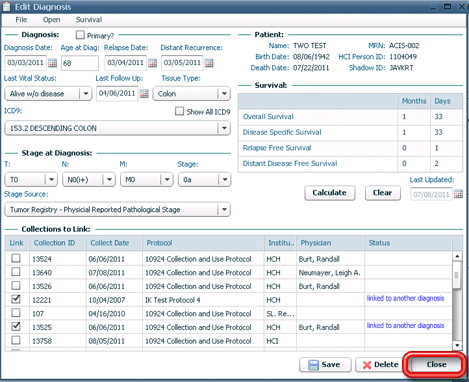This screenshot has width=469, height=382.
Task: Check link box for collection 13524
Action: coord(16,258)
